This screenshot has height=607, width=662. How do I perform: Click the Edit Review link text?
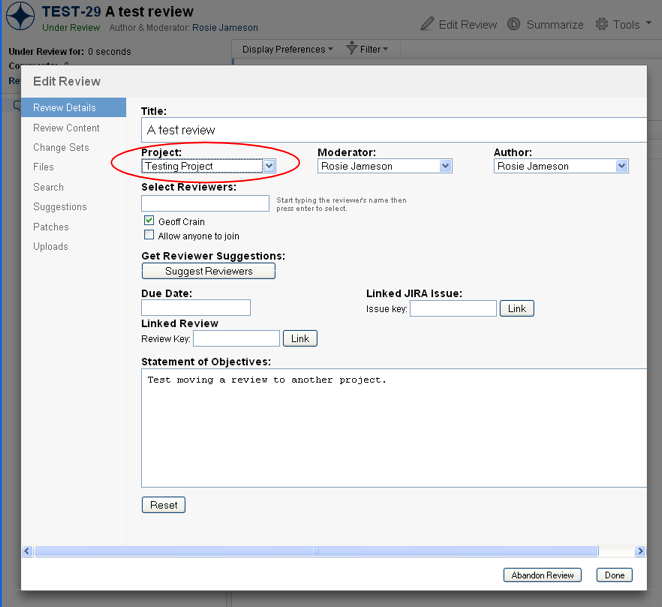(x=468, y=24)
